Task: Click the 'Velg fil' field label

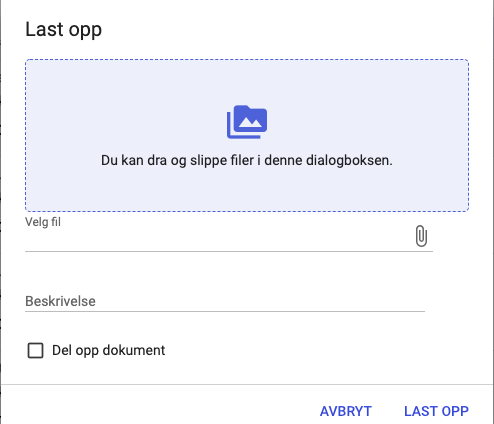Action: [x=43, y=222]
